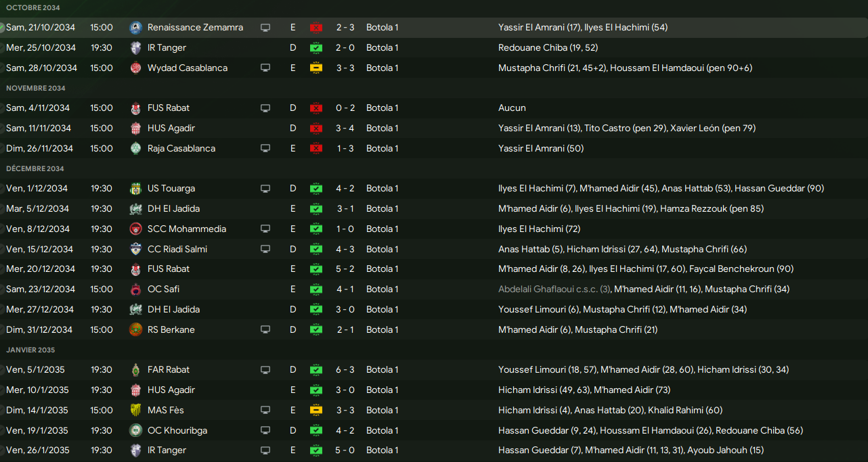Click the Renaissance Zemamra club badge

[x=136, y=28]
